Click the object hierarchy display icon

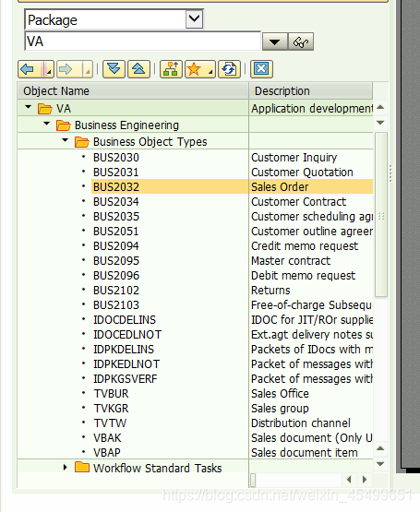[171, 69]
